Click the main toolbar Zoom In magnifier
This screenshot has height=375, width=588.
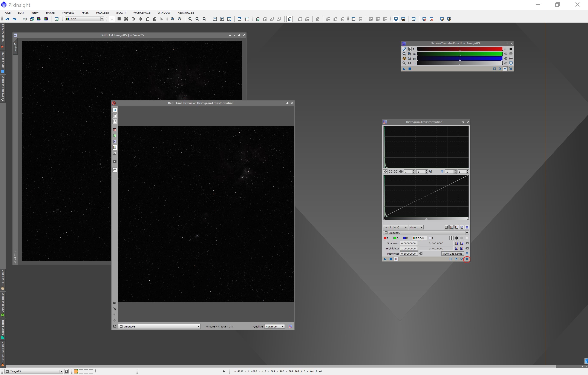(x=173, y=19)
